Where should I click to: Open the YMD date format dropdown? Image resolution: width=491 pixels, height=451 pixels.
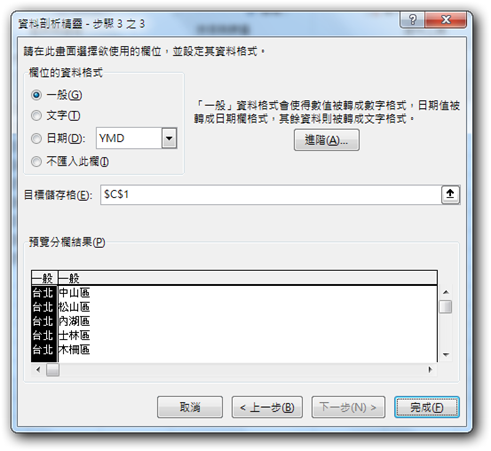169,138
